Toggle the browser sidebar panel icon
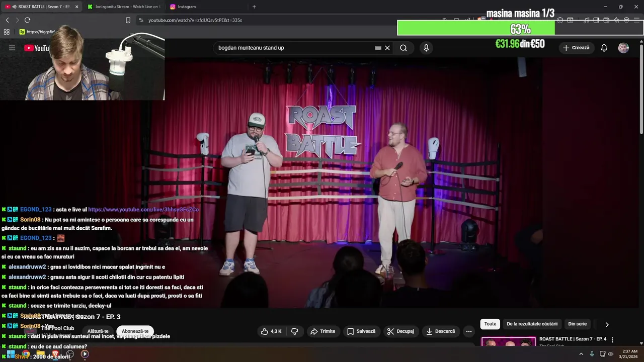 tap(596, 20)
